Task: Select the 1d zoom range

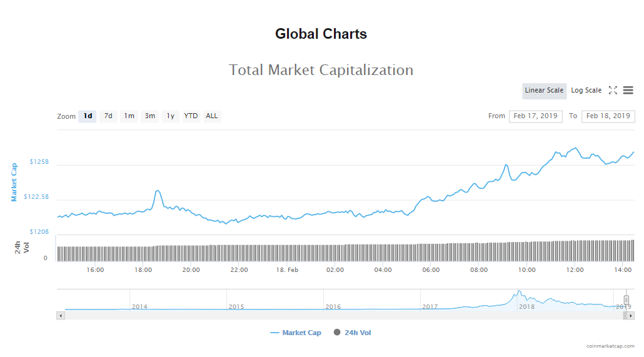Action: [x=88, y=116]
